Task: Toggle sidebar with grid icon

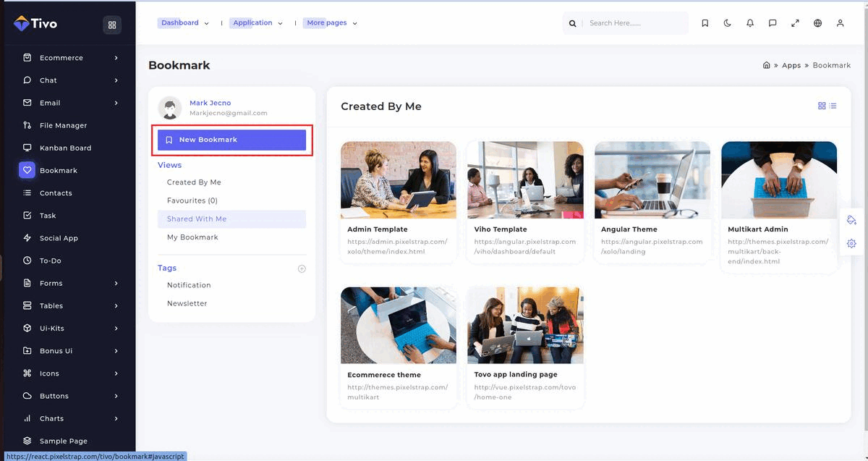Action: pyautogui.click(x=111, y=25)
